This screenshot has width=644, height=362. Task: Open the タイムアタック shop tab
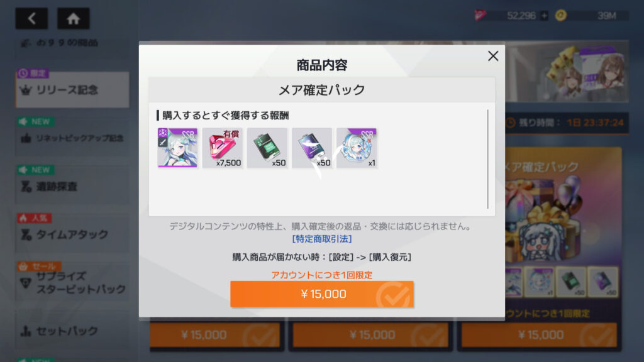72,234
